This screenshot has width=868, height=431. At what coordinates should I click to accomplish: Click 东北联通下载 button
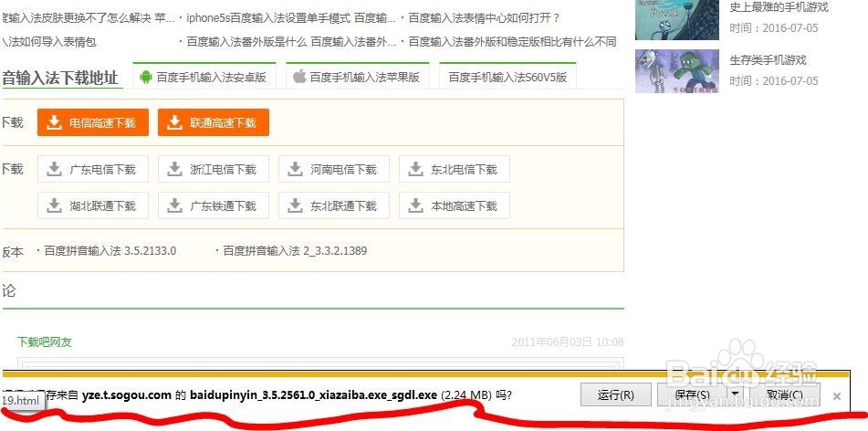(334, 205)
